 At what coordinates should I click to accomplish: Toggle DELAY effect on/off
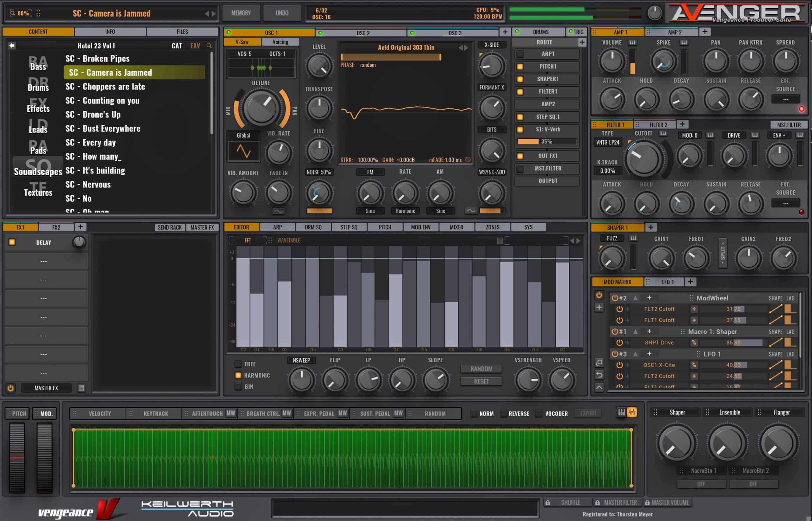click(12, 242)
